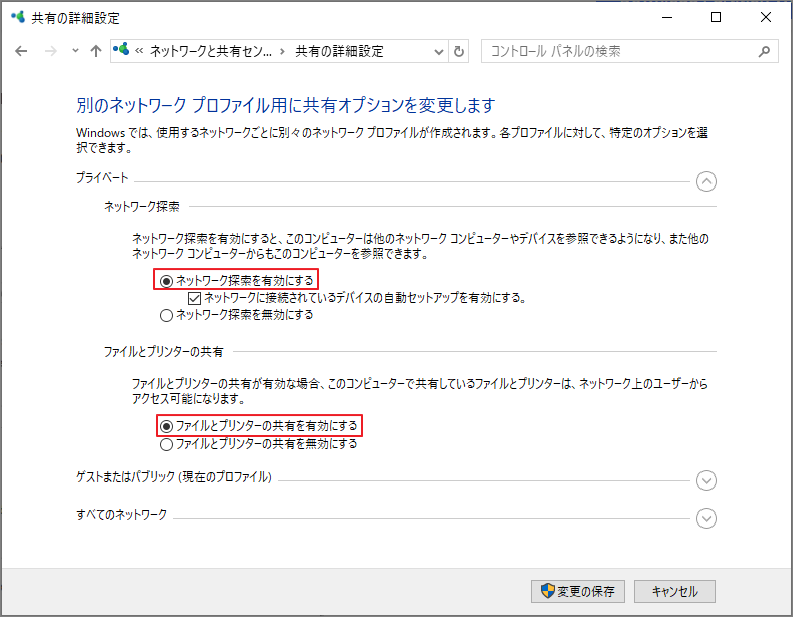This screenshot has width=793, height=617.
Task: Expand すべてのネットワーク section chevron
Action: click(706, 518)
